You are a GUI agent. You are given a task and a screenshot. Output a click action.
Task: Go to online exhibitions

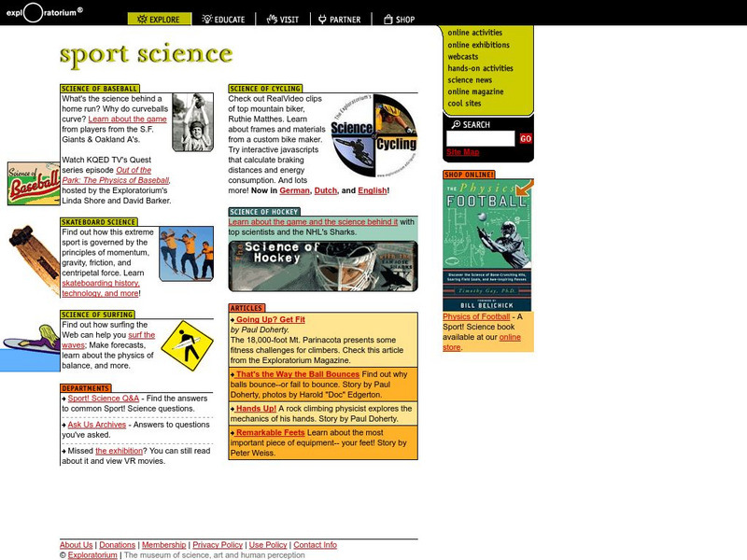478,44
